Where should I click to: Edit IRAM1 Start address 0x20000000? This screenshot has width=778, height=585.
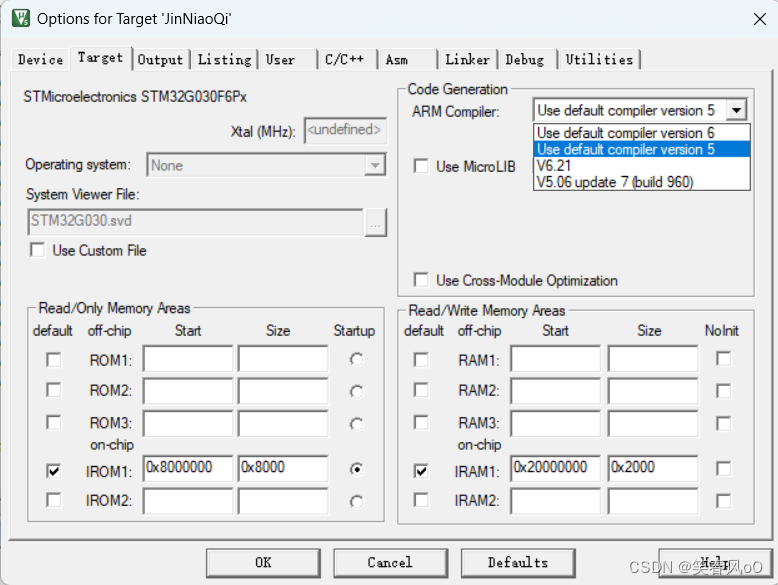(556, 468)
